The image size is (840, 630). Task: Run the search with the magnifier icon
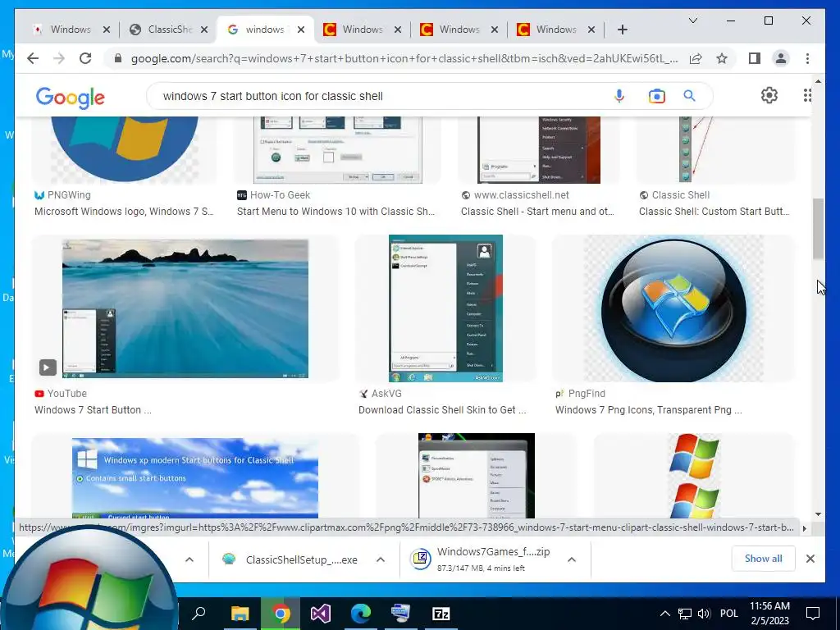coord(689,96)
